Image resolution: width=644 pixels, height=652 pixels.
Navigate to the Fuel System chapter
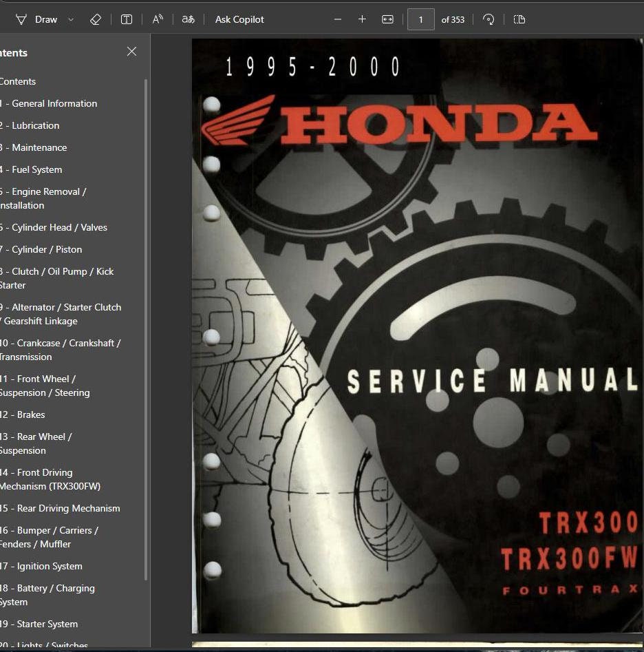click(31, 169)
